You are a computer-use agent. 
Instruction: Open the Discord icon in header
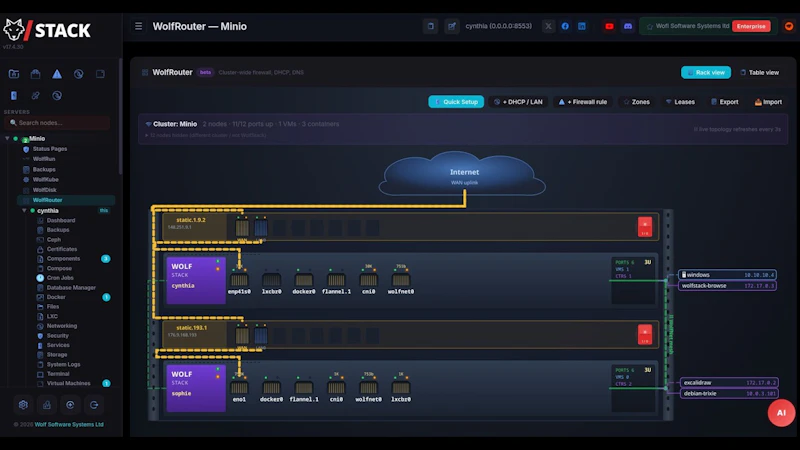(628, 26)
